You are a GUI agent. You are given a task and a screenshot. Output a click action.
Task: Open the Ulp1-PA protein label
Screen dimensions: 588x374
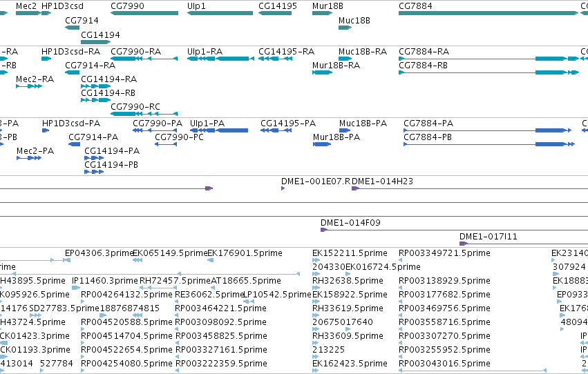[207, 123]
